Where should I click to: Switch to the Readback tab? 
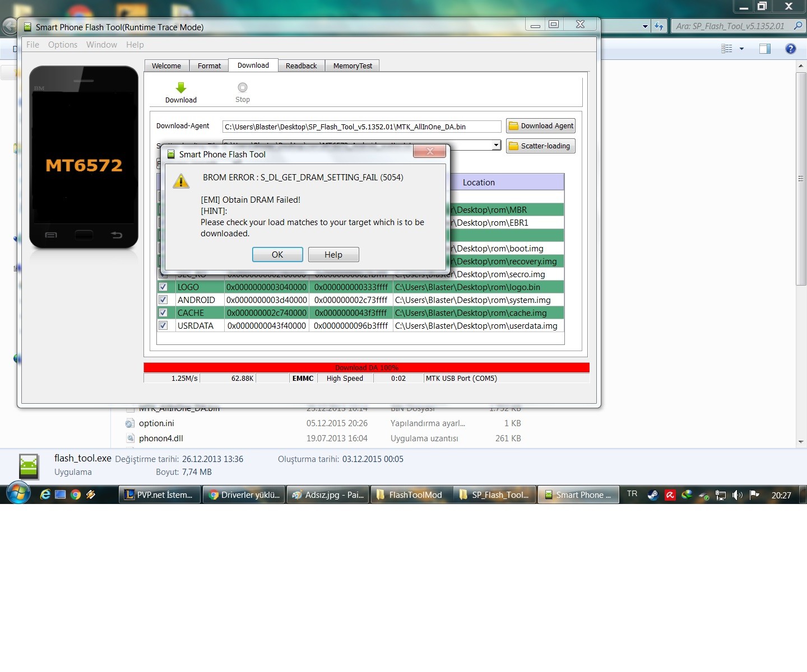pyautogui.click(x=301, y=66)
